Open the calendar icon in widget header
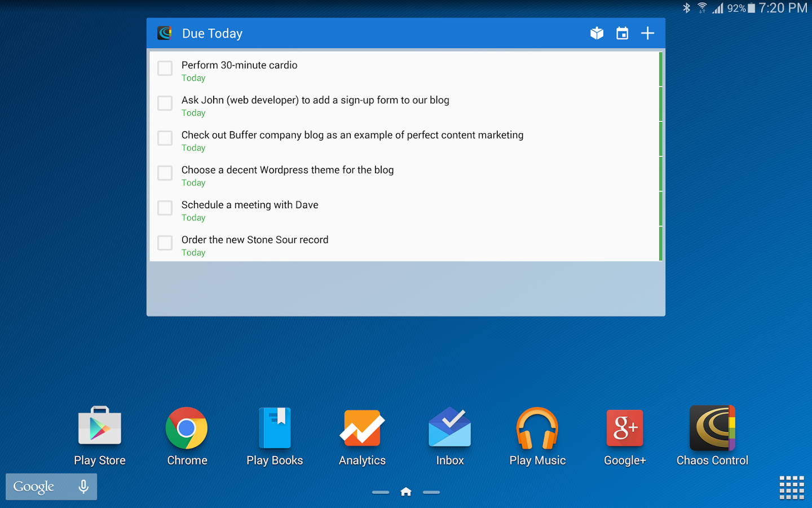Viewport: 812px width, 508px height. (622, 33)
